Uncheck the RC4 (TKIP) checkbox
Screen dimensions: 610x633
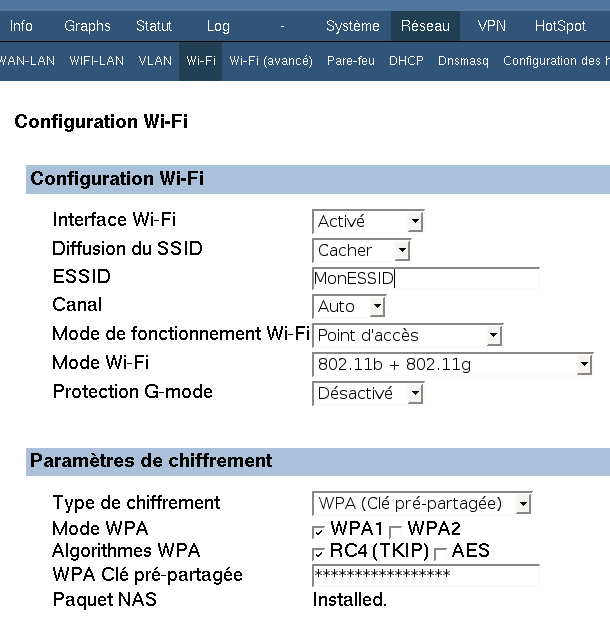point(318,553)
